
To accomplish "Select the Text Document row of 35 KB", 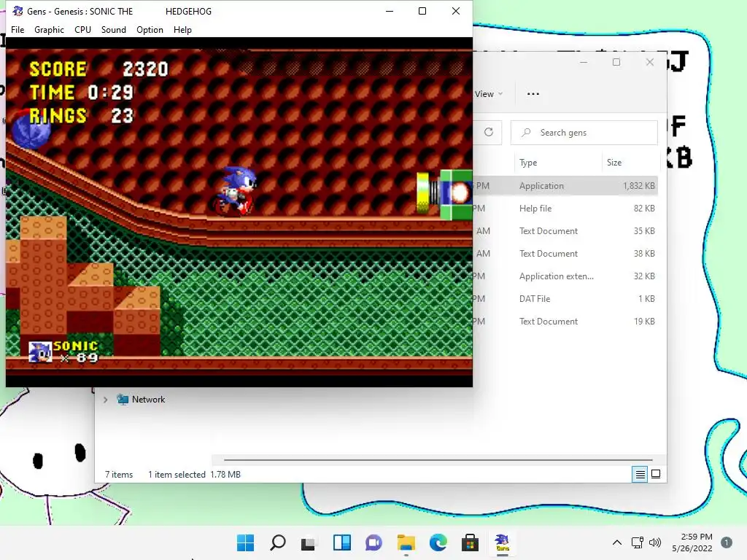I will [x=565, y=231].
